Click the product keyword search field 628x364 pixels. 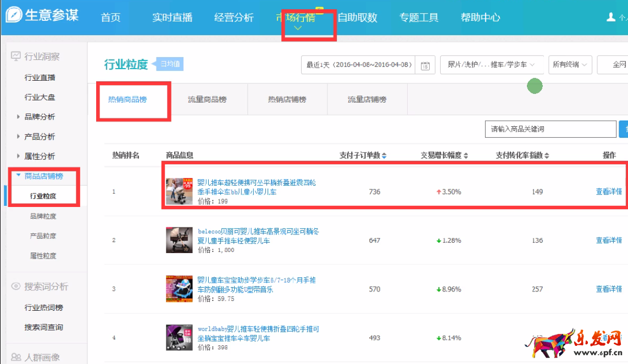pyautogui.click(x=549, y=129)
